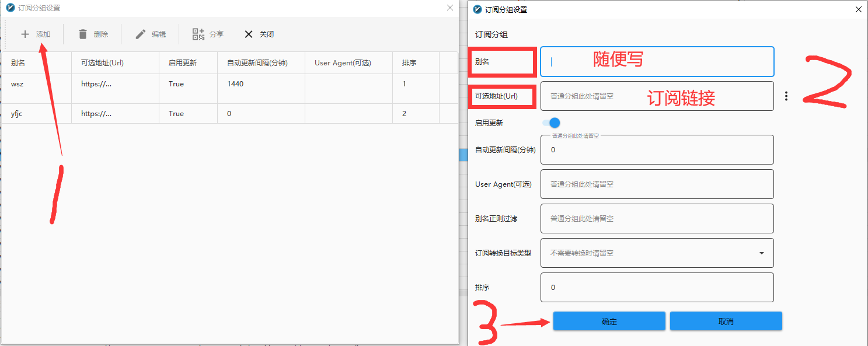Viewport: 868px width, 346px height.
Task: Focus the 别名 input field
Action: pos(657,62)
